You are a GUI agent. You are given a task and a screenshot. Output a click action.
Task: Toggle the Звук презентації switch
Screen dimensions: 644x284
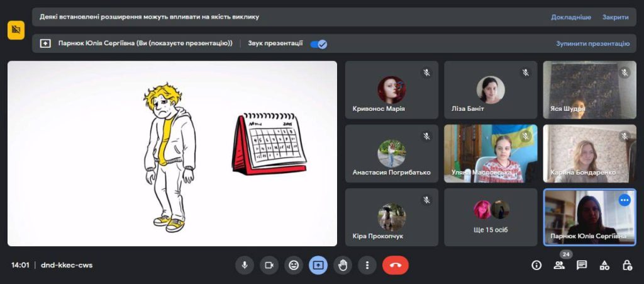(319, 44)
